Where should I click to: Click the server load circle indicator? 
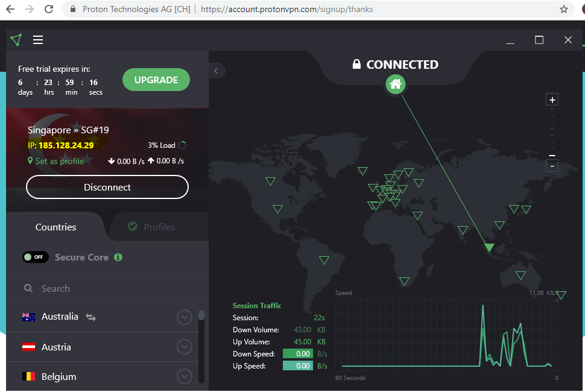click(x=182, y=145)
